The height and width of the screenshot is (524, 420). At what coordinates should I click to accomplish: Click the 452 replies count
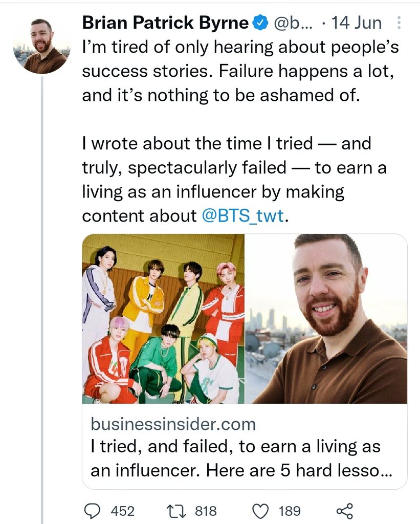pos(122,511)
